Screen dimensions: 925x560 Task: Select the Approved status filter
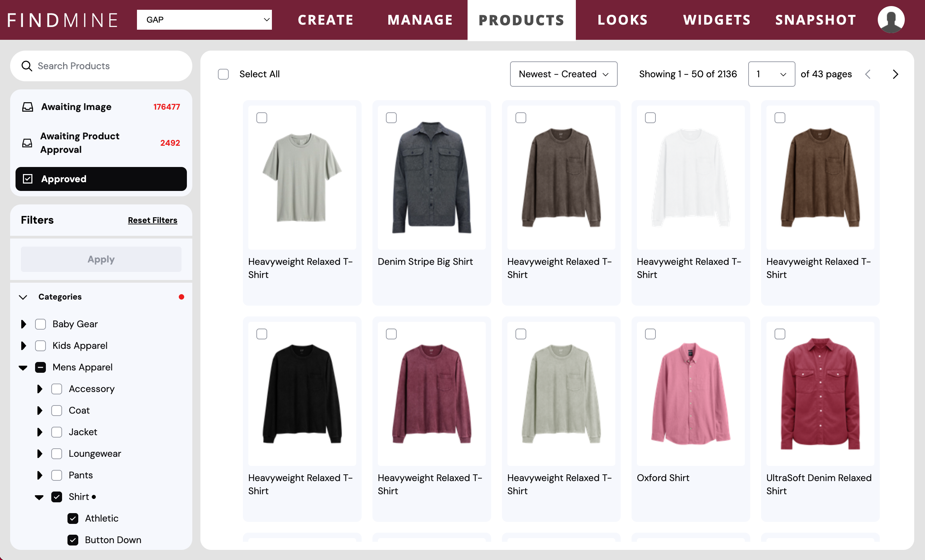click(101, 179)
